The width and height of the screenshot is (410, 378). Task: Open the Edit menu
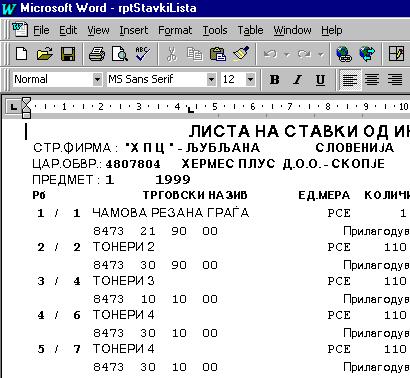(68, 30)
